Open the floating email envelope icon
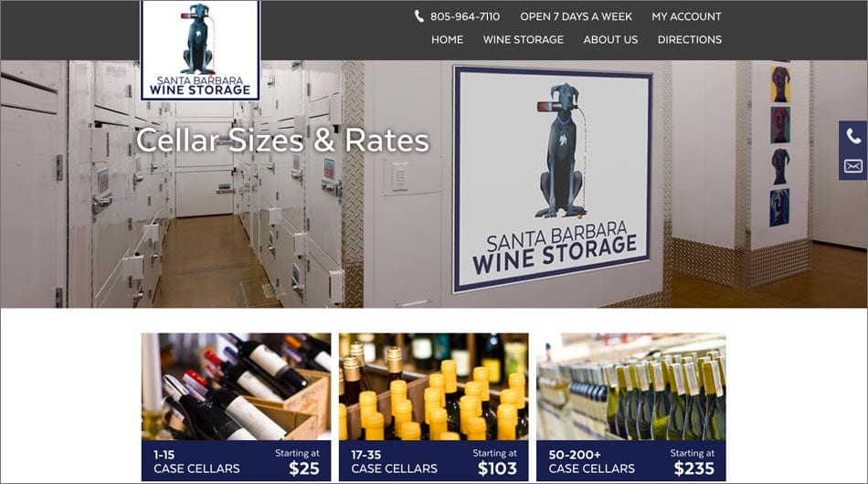The height and width of the screenshot is (484, 868). click(x=853, y=165)
